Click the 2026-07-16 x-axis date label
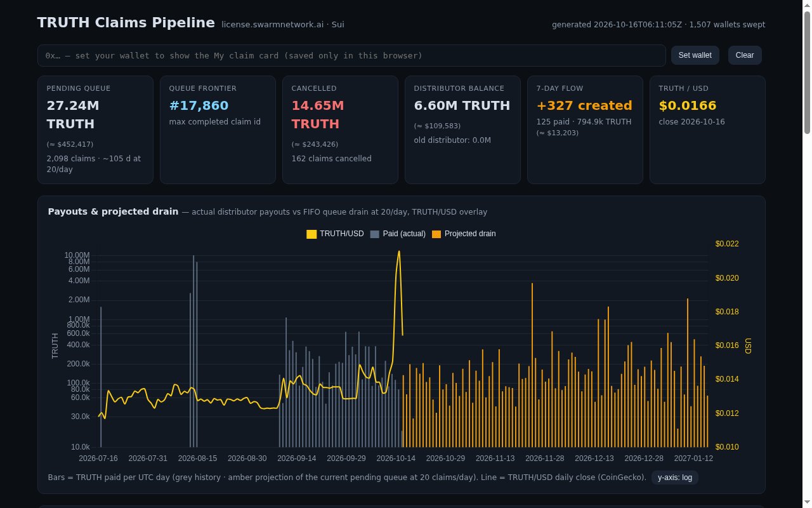Viewport: 812px width, 508px height. click(98, 458)
